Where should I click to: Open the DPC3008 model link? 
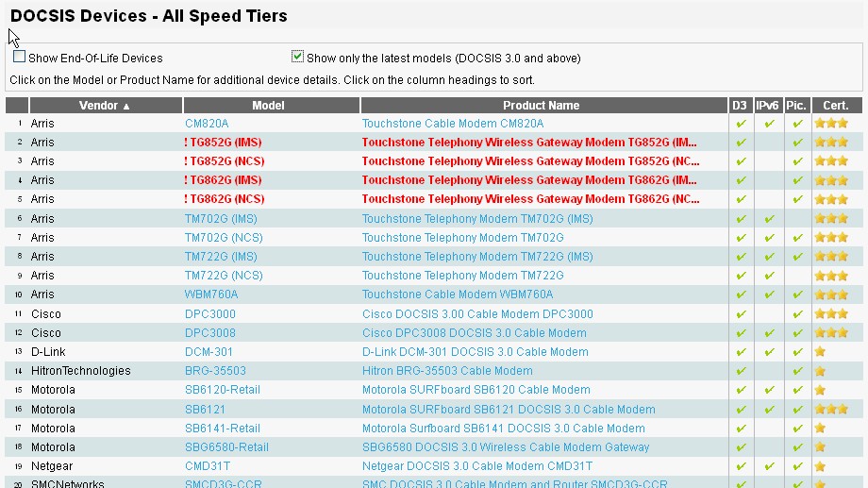(210, 333)
